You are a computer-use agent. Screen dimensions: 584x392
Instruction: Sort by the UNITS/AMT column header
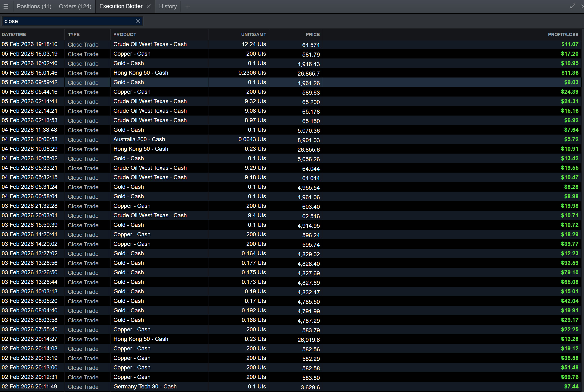pyautogui.click(x=253, y=34)
